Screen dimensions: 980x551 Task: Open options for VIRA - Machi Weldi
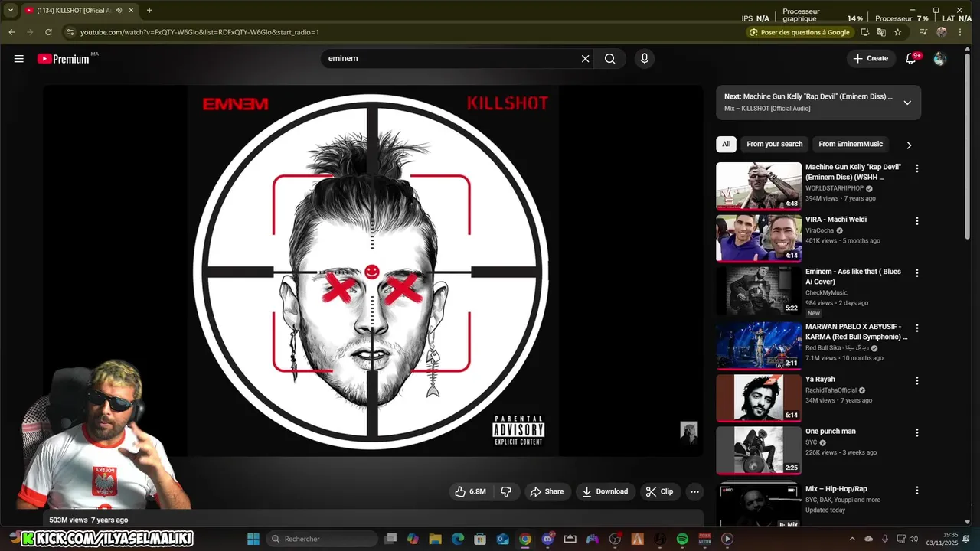tap(917, 221)
